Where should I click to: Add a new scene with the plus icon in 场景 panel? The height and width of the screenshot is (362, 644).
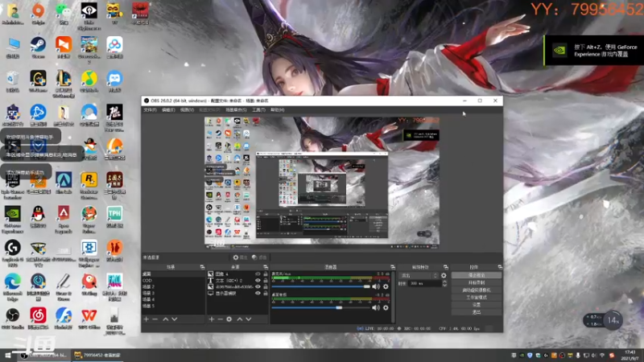[147, 319]
